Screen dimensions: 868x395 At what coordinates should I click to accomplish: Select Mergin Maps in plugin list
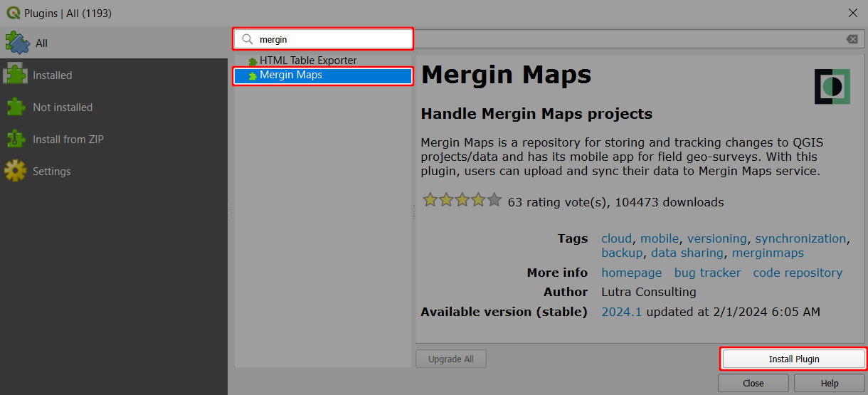(324, 75)
